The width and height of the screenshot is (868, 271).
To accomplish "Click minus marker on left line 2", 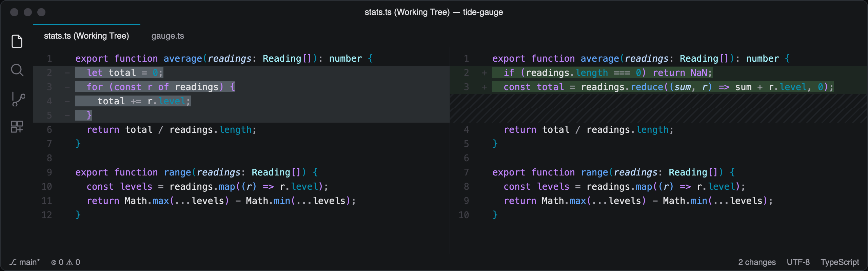I will tap(67, 72).
